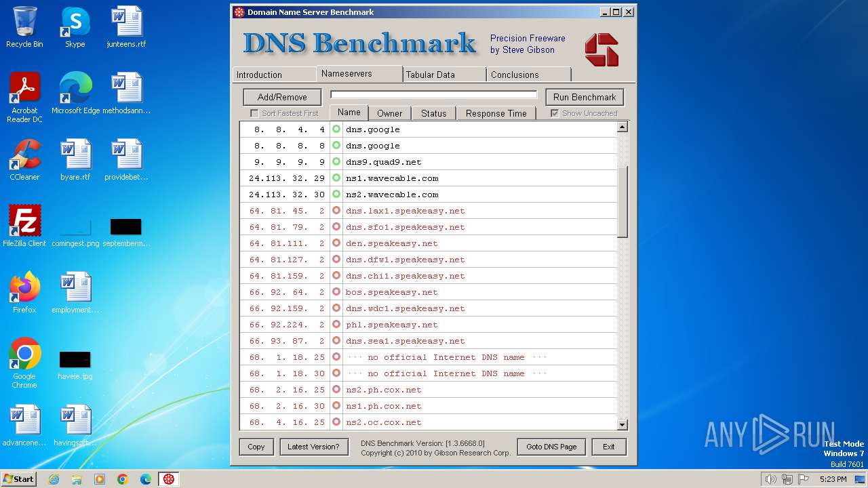Click status circle for ns2.oc.cox.net
Viewport: 868px width, 488px height.
336,422
